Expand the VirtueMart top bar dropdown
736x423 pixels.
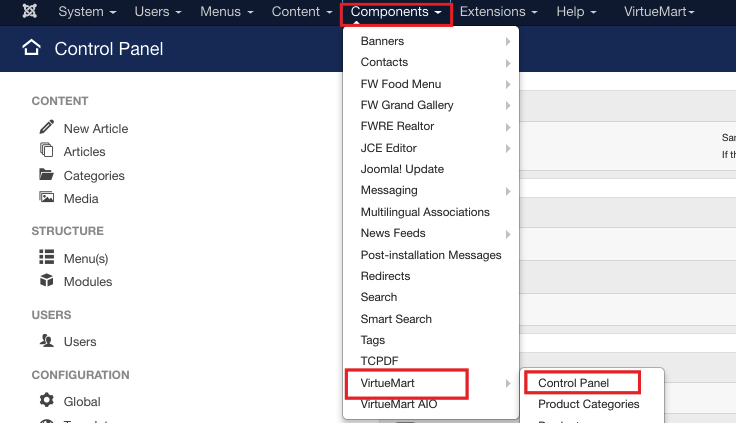(658, 12)
